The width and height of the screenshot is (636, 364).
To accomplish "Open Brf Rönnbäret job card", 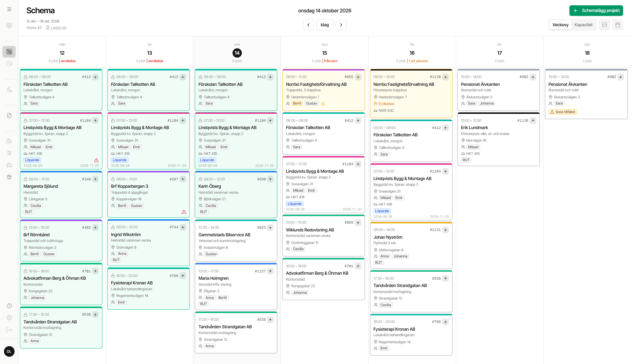I will (x=61, y=240).
